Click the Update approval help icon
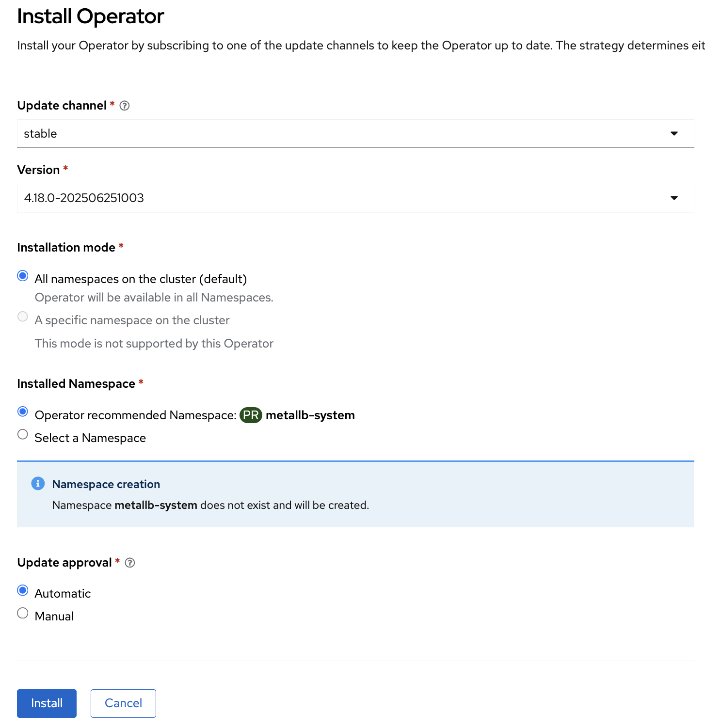This screenshot has width=705, height=728. (x=130, y=563)
